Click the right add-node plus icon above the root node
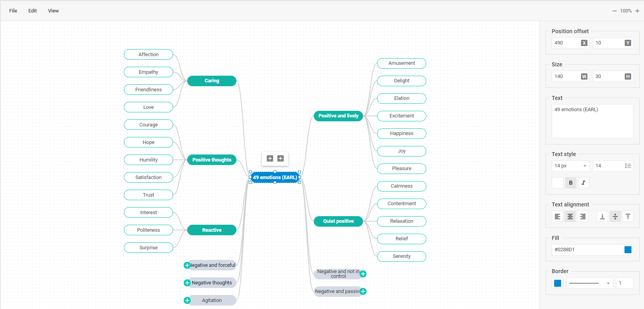Image resolution: width=644 pixels, height=309 pixels. 281,158
